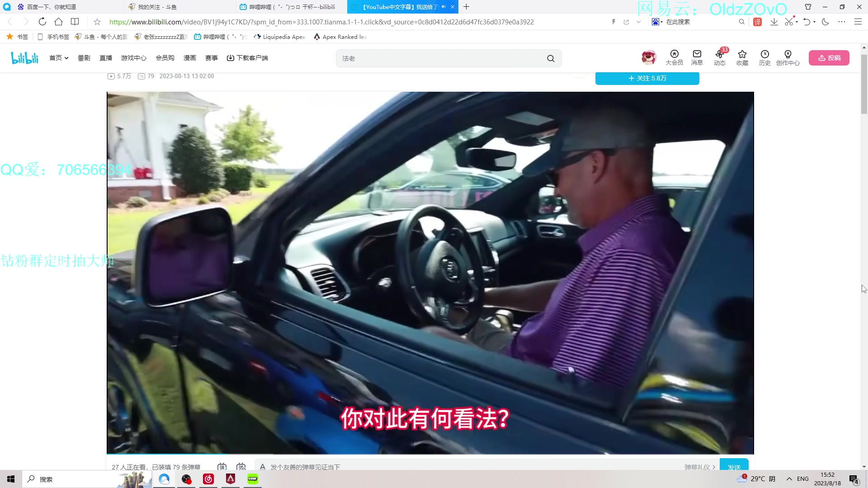Open Apex Ranked bookmark
The width and height of the screenshot is (868, 488).
pyautogui.click(x=340, y=37)
